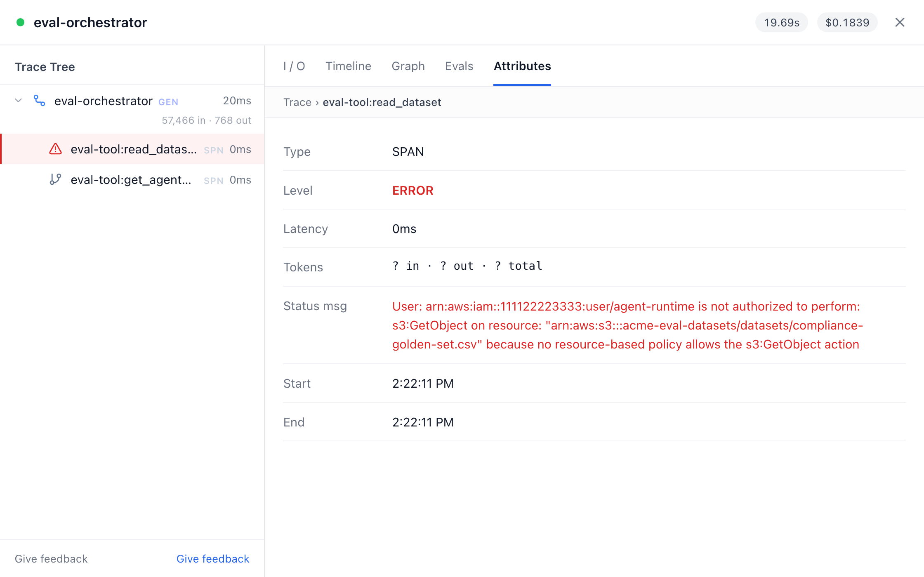924x577 pixels.
Task: Collapse the eval-orchestrator tree node chevron
Action: pos(18,101)
